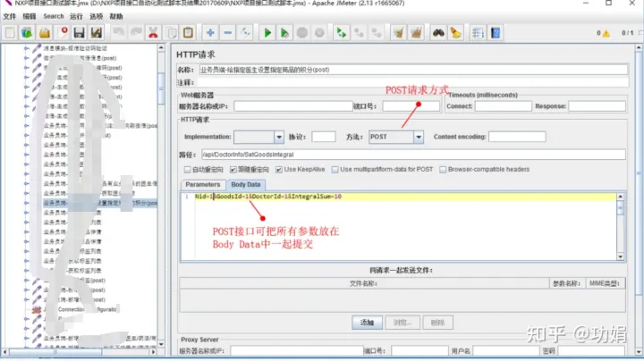Click the Undo arrow icon

(119, 33)
